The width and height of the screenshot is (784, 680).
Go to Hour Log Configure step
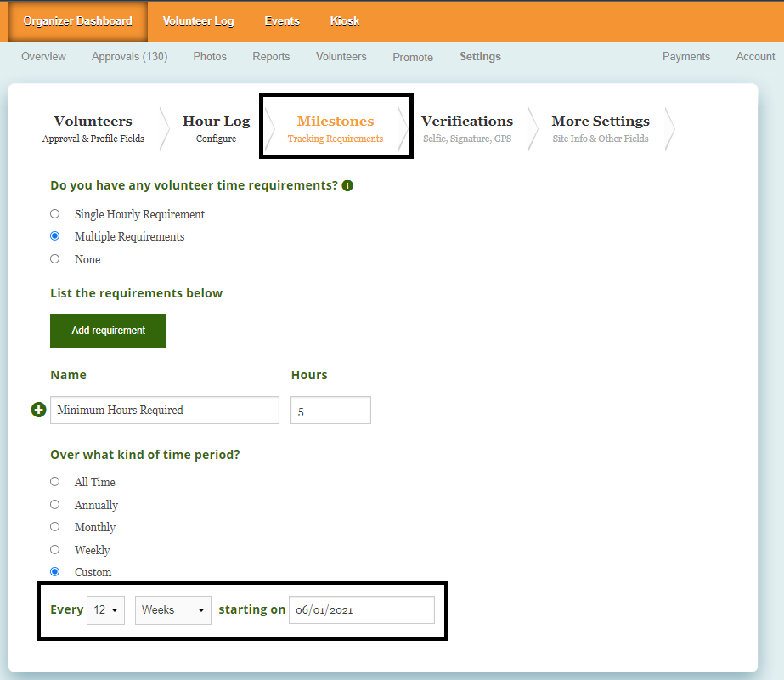[216, 128]
